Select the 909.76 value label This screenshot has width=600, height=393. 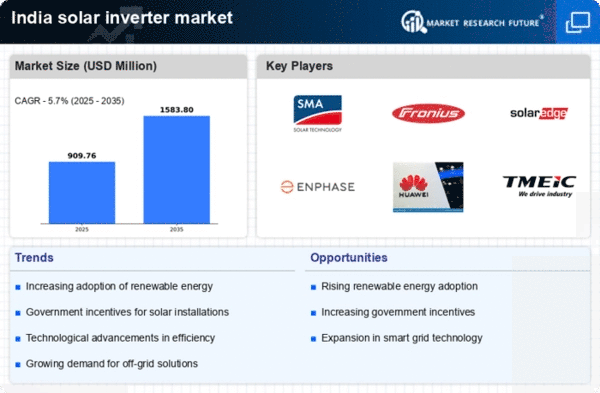[82, 156]
